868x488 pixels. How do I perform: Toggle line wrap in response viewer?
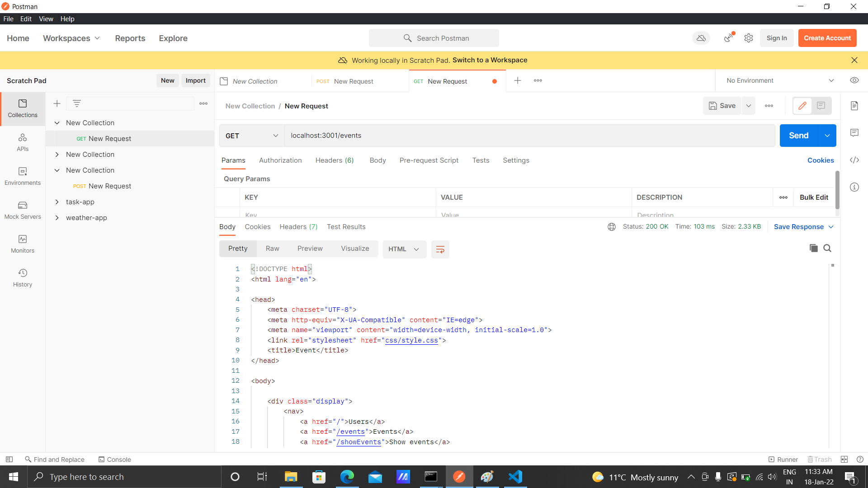click(440, 249)
